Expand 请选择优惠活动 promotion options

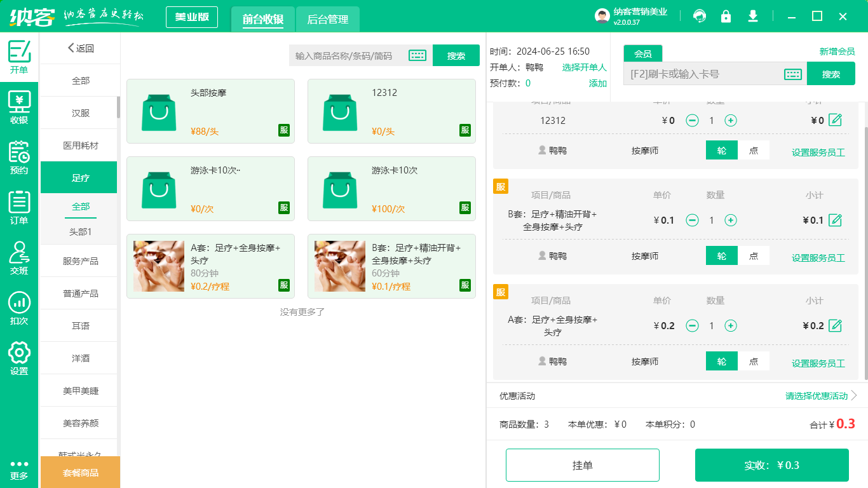tap(817, 396)
